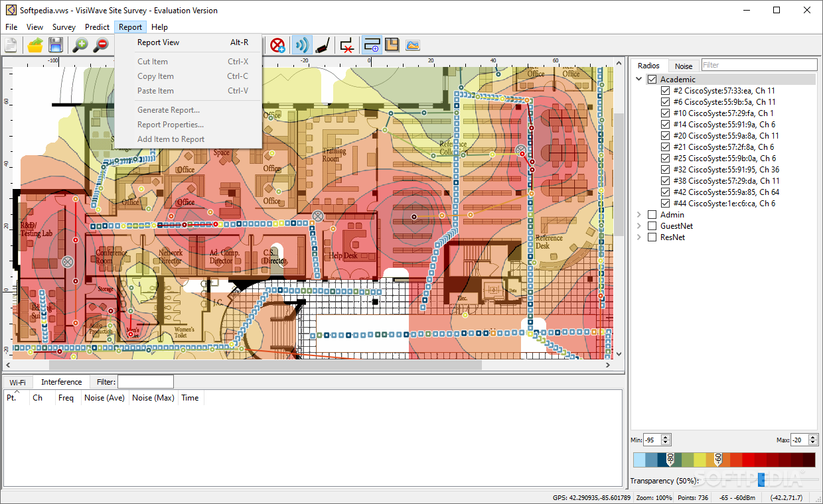Click the Transparency slider handle

[761, 479]
